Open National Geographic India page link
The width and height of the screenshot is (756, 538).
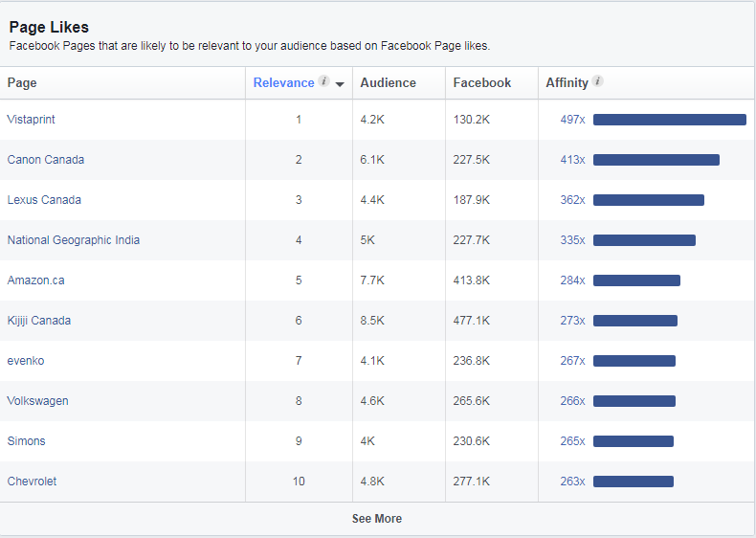(x=74, y=240)
